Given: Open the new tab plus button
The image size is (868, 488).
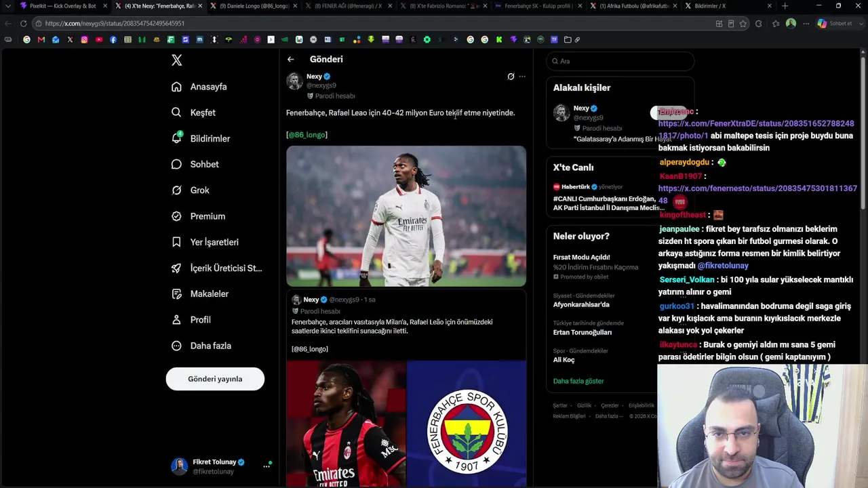Looking at the screenshot, I should point(785,6).
